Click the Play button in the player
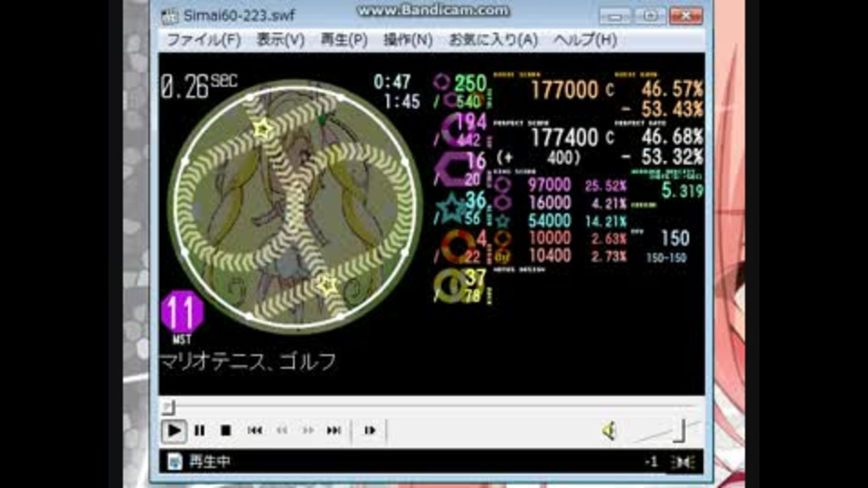 point(174,430)
